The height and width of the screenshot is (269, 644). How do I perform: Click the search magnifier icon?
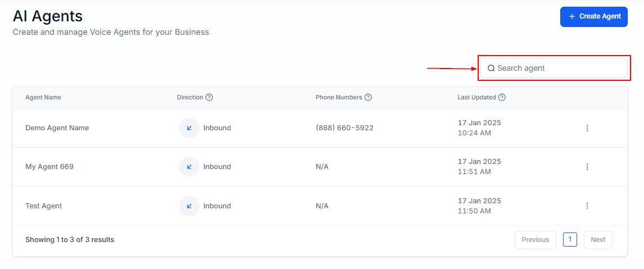[491, 68]
